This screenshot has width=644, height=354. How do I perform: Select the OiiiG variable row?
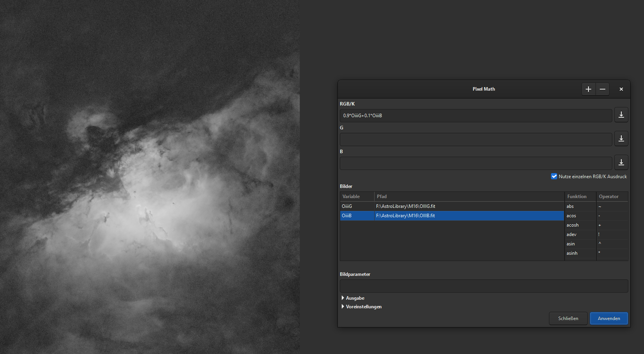[452, 206]
